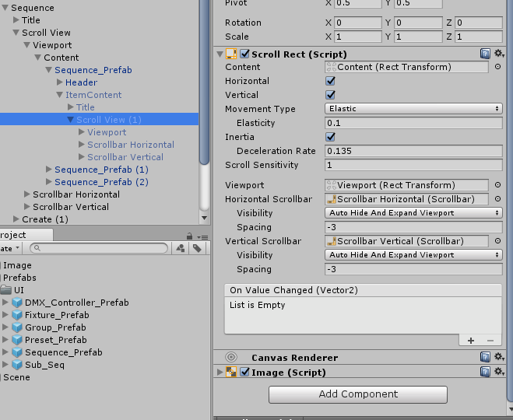
Task: Select Scrollbar Vertical under Scroll View (1)
Action: (125, 157)
